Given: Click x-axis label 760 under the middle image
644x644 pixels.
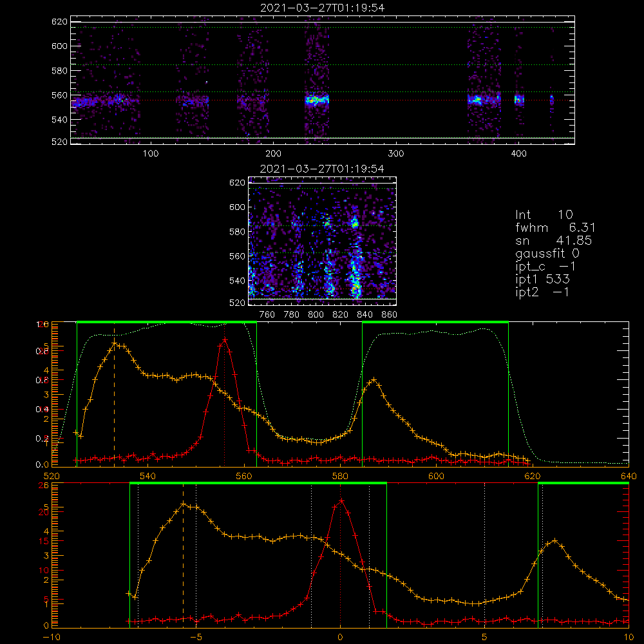Looking at the screenshot, I should click(267, 315).
